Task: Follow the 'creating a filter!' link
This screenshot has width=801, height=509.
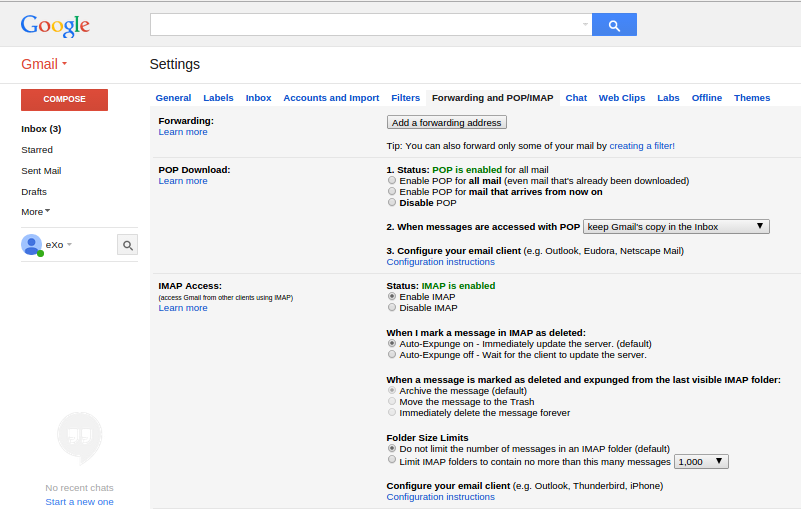Action: tap(642, 146)
